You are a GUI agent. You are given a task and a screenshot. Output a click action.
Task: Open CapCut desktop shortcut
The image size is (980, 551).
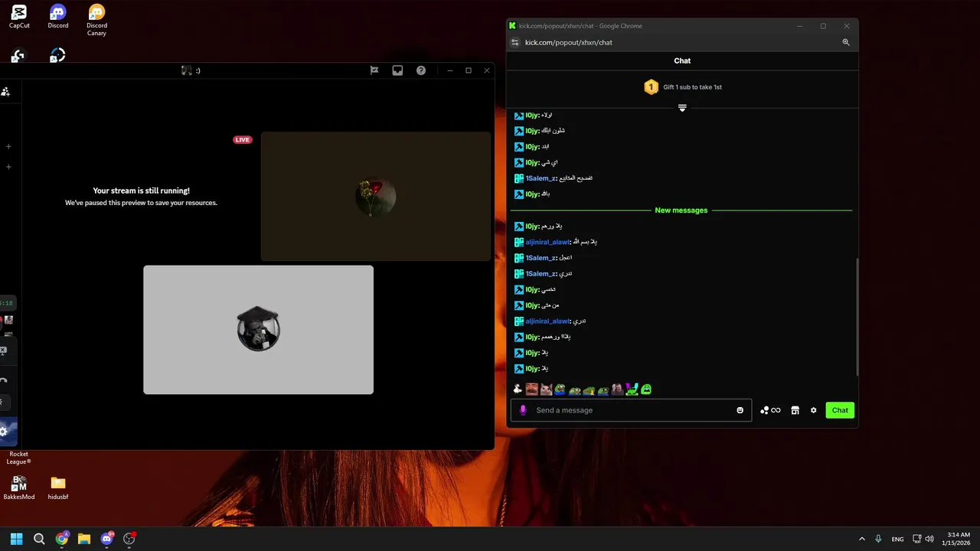pos(19,17)
